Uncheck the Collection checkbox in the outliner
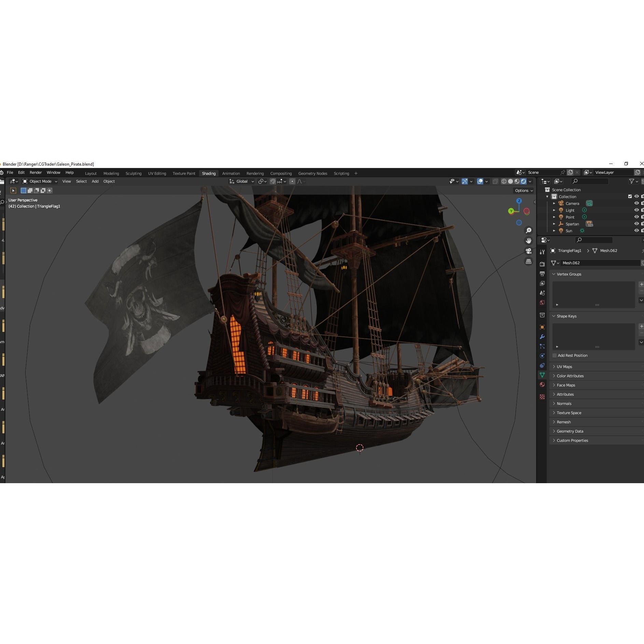This screenshot has height=644, width=644. [x=629, y=196]
